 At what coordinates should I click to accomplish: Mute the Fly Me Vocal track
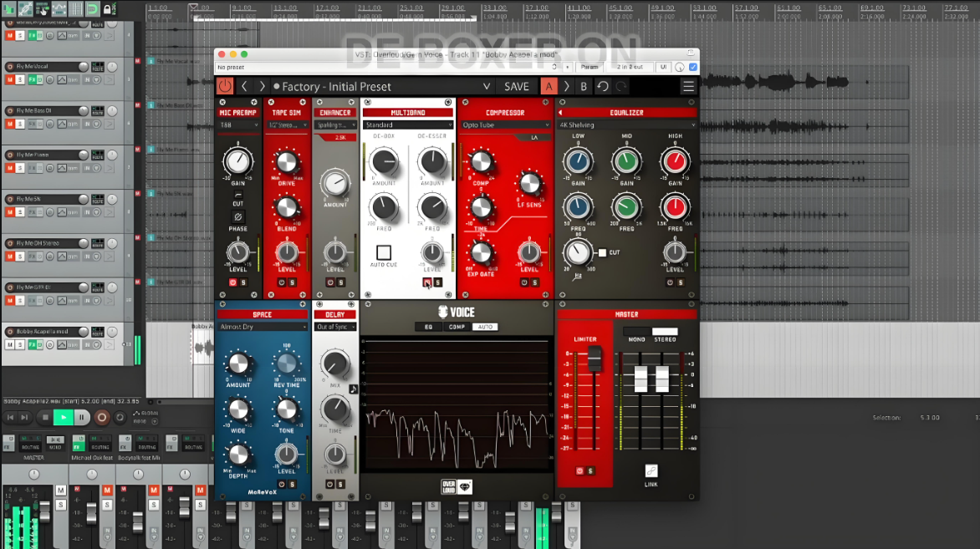[x=10, y=80]
